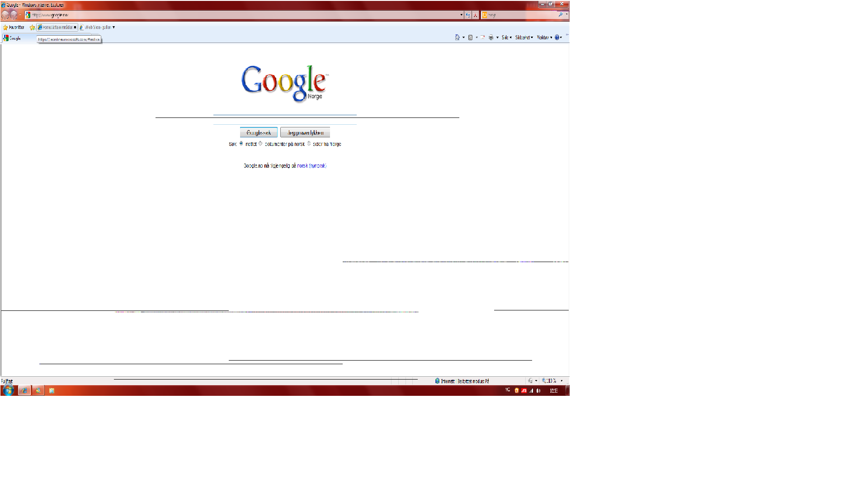This screenshot has width=868, height=488.
Task: Open the Web Slice-galleri favorites bar item
Action: pos(97,27)
